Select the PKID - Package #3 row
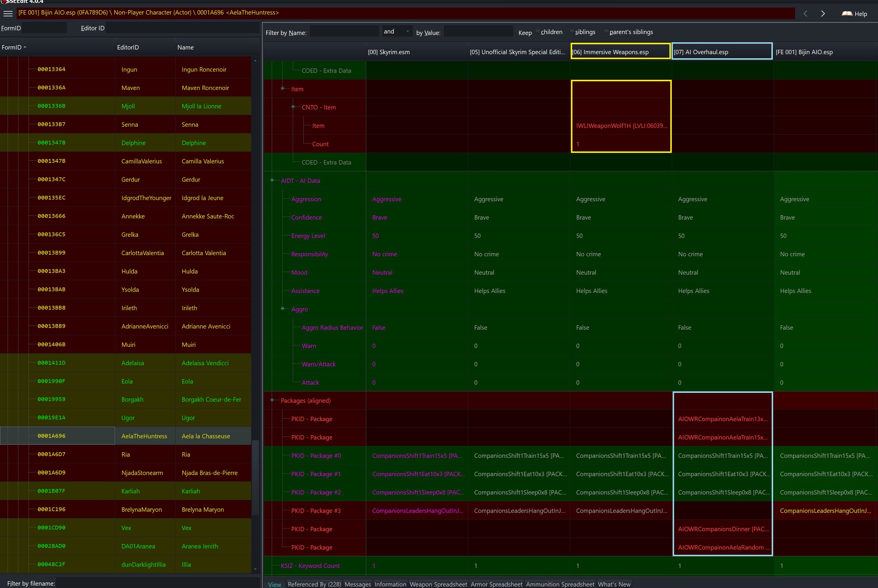Screen dimensions: 878x588 (571, 511)
